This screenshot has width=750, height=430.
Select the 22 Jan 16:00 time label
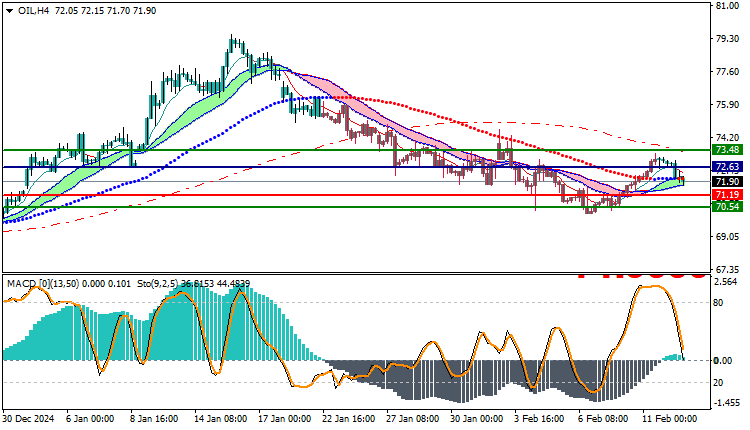pos(348,419)
